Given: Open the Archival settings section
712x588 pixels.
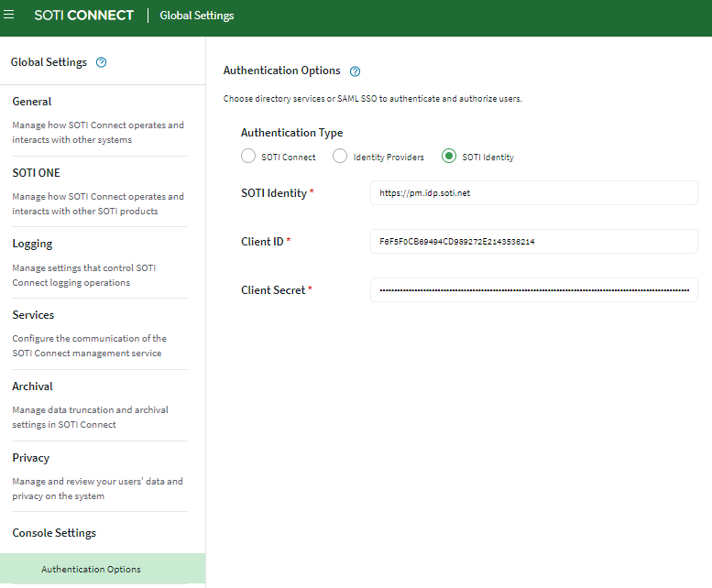Looking at the screenshot, I should click(32, 387).
